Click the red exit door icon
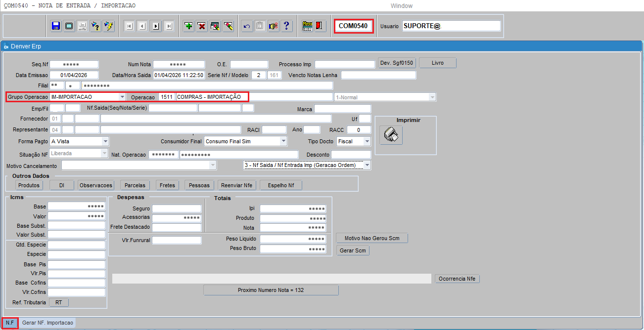The height and width of the screenshot is (330, 644). coord(320,26)
